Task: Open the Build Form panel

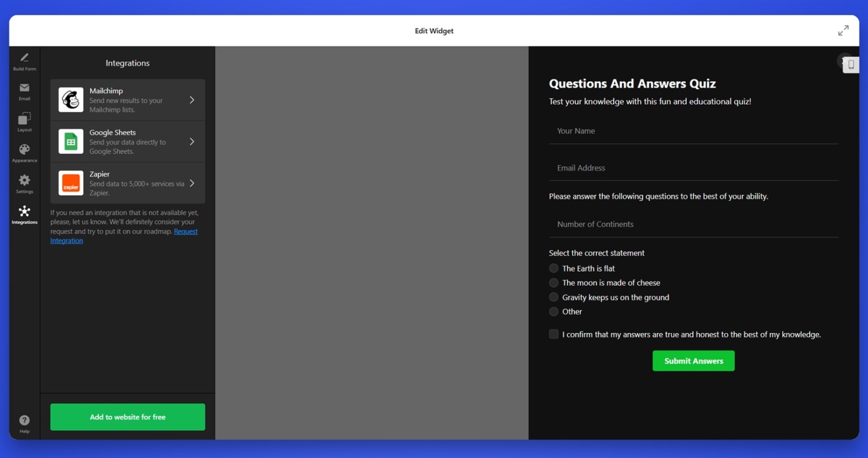Action: pyautogui.click(x=24, y=61)
